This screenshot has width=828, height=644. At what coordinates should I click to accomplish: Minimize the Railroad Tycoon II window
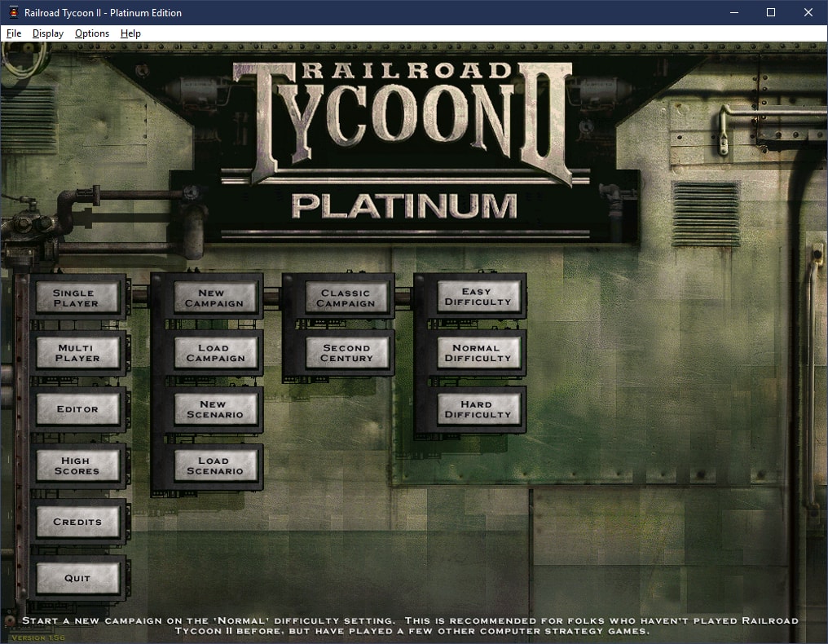click(734, 12)
